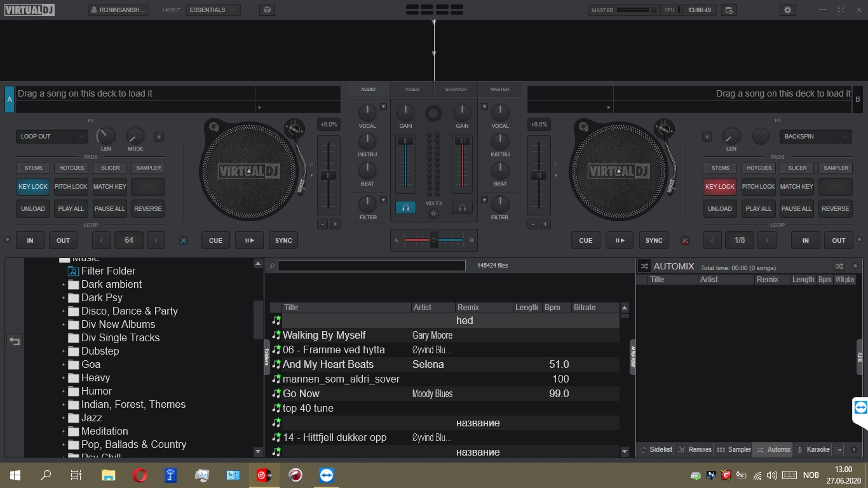Switch to the MASTER mixer tab

tap(499, 90)
